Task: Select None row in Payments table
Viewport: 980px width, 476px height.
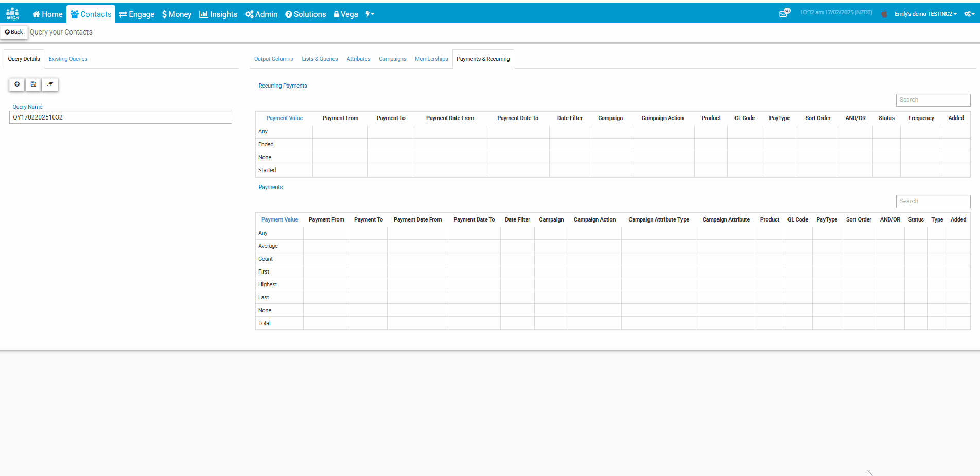Action: (612, 311)
